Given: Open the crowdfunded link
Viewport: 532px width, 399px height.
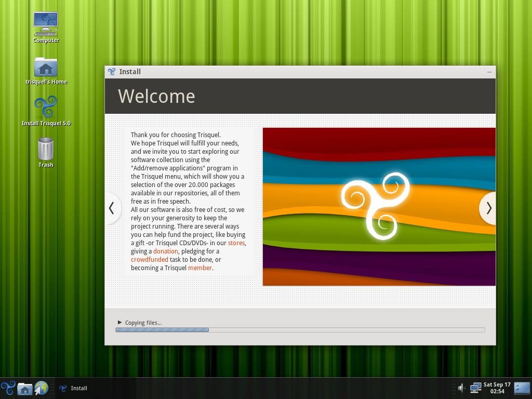Looking at the screenshot, I should point(149,260).
